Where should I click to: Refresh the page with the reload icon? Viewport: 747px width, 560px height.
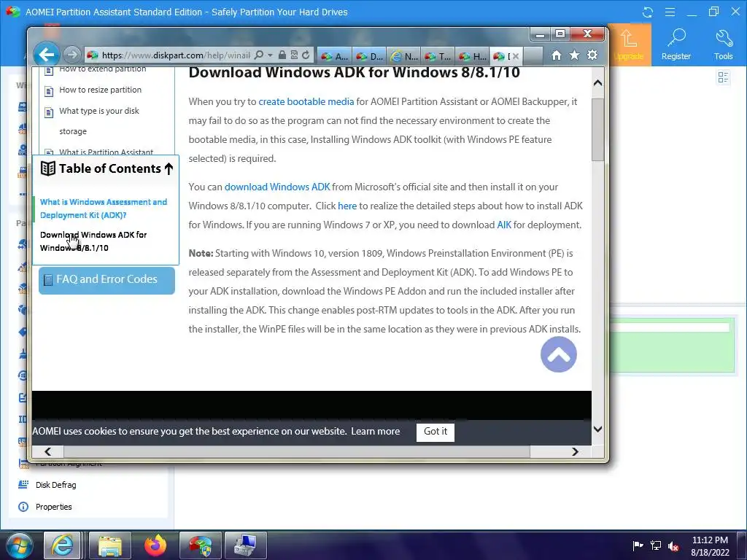306,55
